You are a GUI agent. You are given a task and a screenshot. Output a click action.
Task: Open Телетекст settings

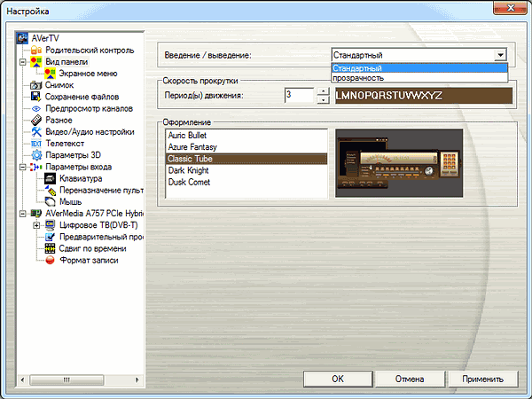point(65,144)
